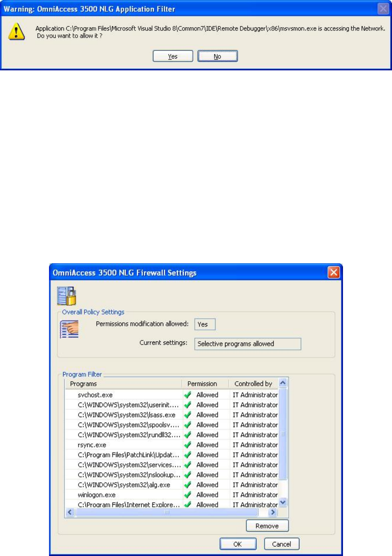Click the vertical scrollbar up arrow
392x556 pixels.
(283, 383)
